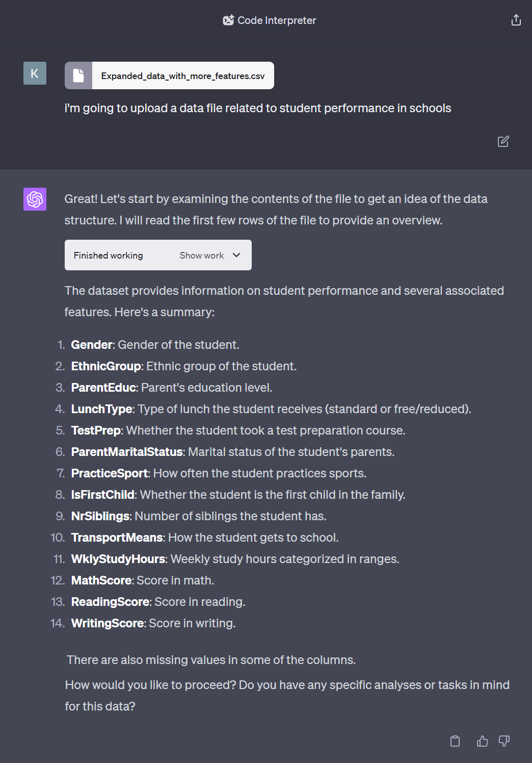
Task: Click the Finished working status button
Action: [108, 255]
